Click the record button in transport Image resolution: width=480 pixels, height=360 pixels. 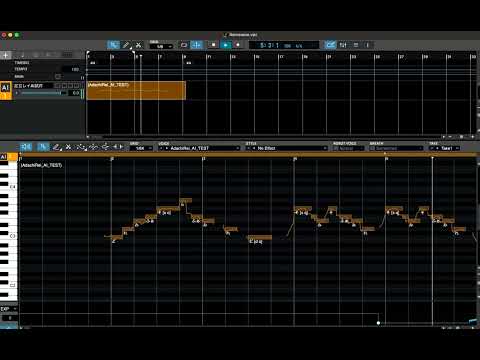click(x=238, y=45)
